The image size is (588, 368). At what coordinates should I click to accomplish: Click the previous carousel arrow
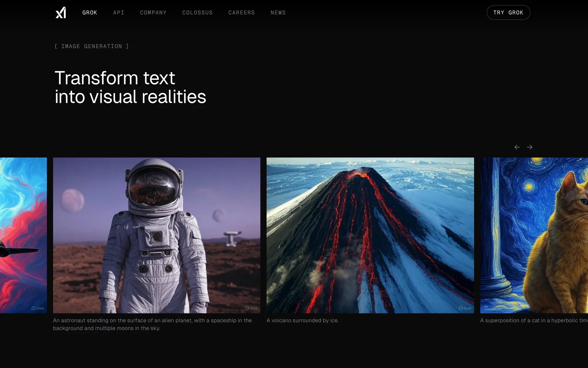coord(517,147)
